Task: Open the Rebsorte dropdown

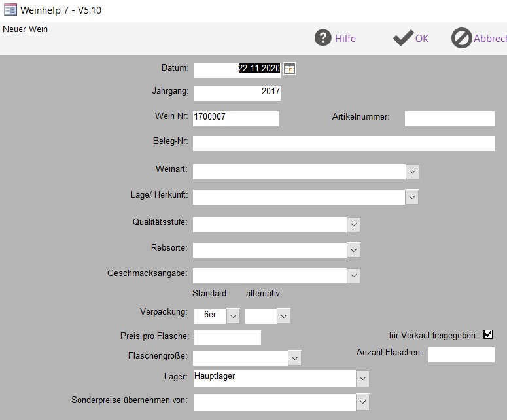Action: (x=353, y=249)
